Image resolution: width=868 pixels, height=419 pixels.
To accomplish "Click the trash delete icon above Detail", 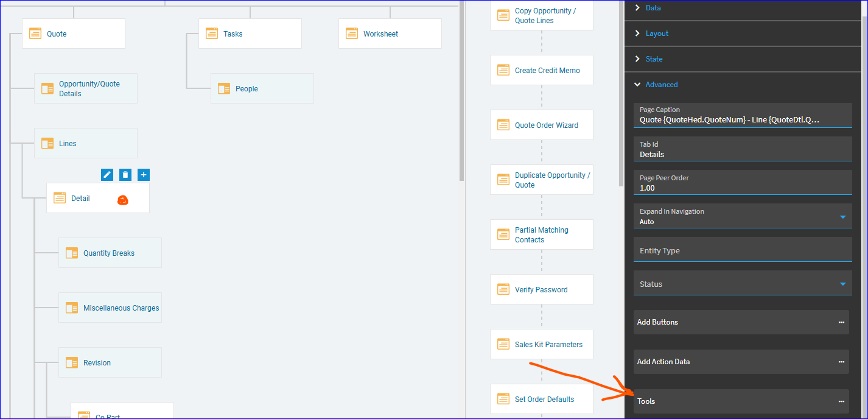I will coord(125,175).
